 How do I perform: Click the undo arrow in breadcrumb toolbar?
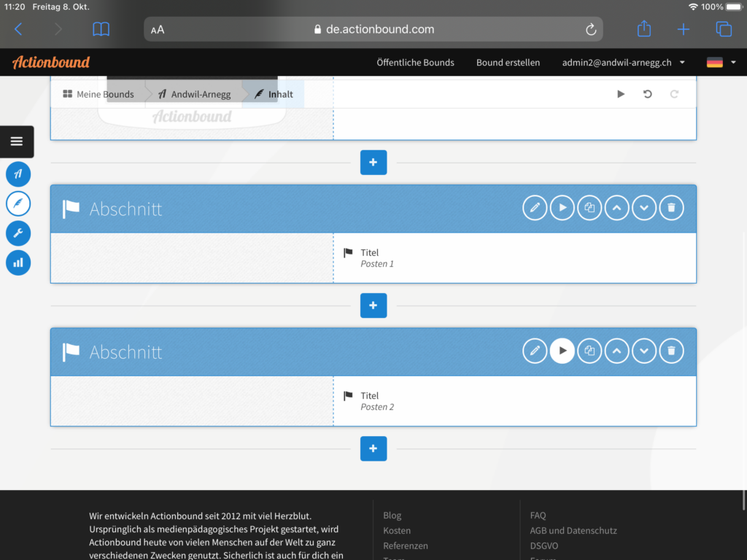647,94
